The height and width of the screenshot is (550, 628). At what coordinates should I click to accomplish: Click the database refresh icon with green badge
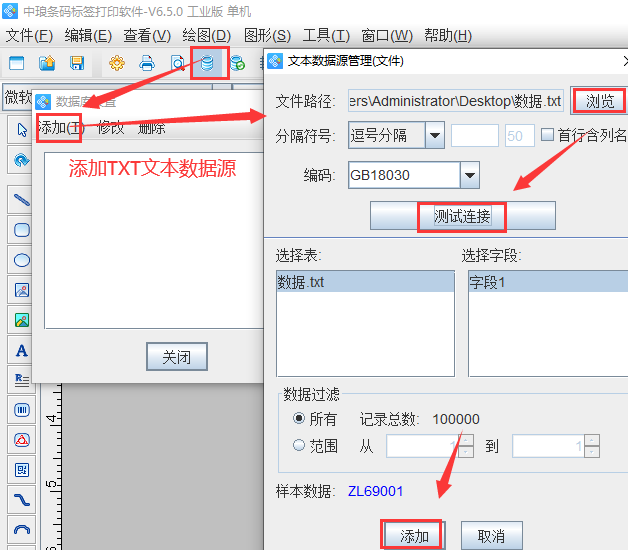pos(238,63)
